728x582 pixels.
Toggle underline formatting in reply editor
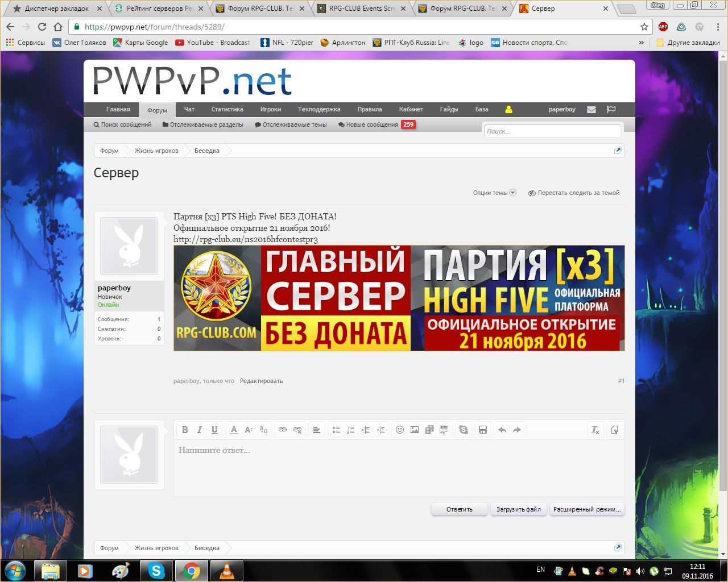214,430
